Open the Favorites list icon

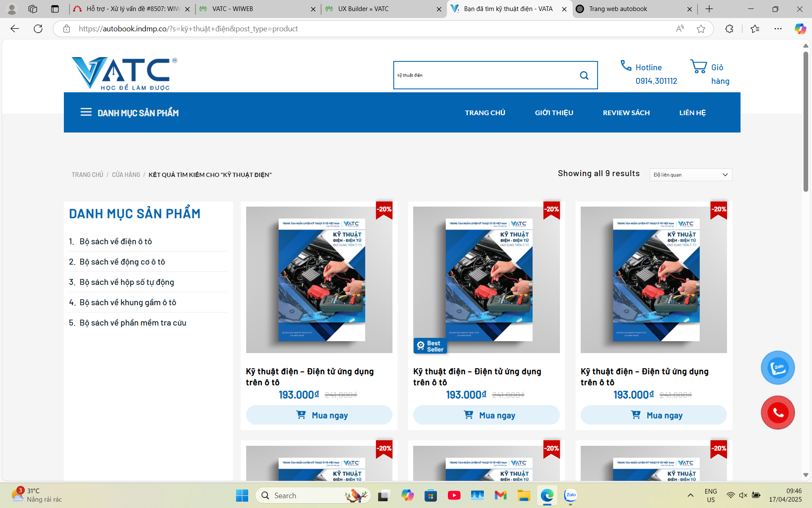coord(755,29)
